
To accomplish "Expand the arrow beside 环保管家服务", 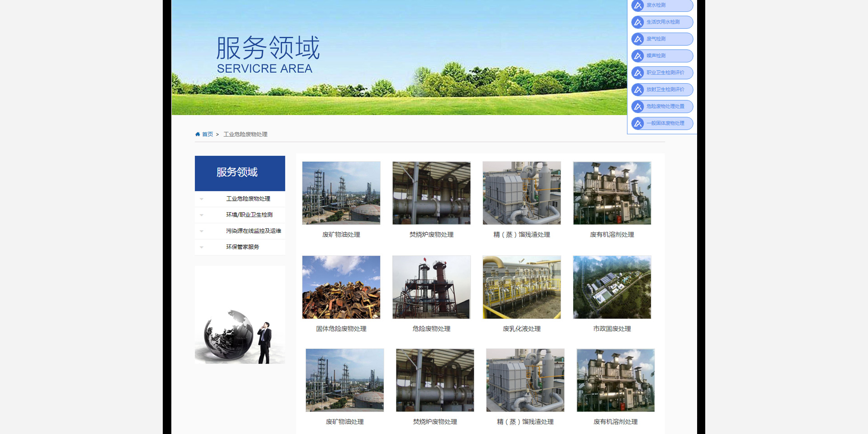I will coord(202,247).
